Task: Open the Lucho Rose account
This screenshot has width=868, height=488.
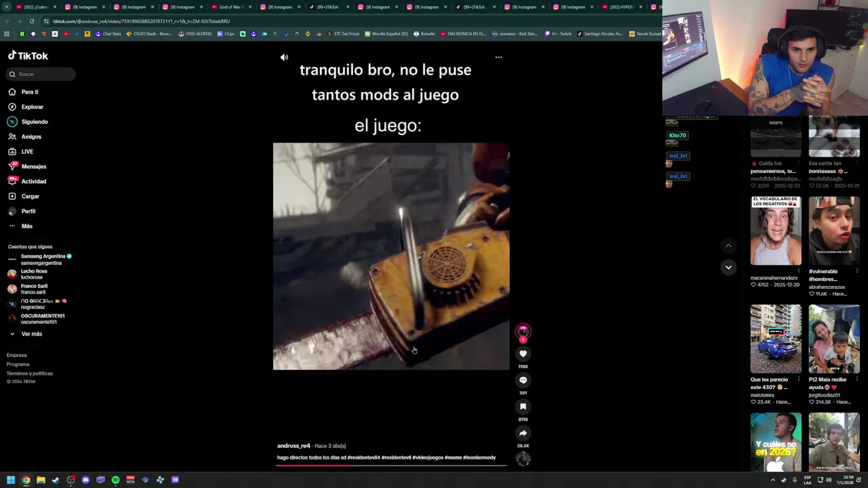Action: pos(28,274)
